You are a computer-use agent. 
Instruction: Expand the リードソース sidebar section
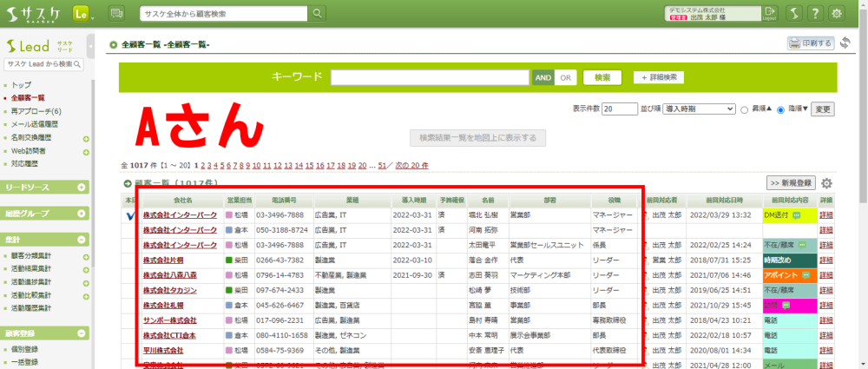(x=82, y=187)
